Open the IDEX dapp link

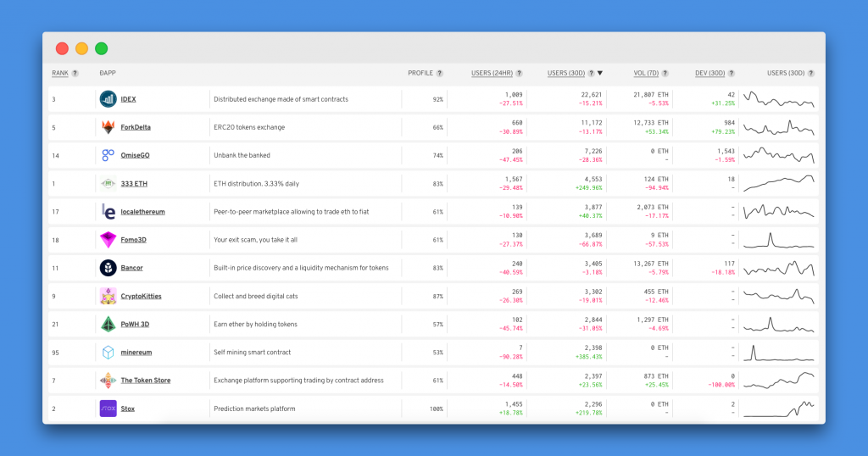tap(129, 99)
